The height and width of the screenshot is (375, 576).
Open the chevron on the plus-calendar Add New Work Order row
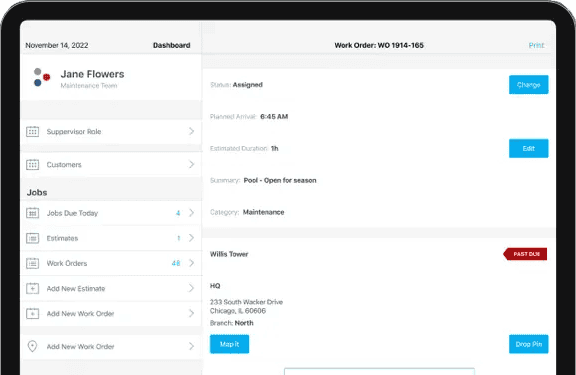point(191,313)
